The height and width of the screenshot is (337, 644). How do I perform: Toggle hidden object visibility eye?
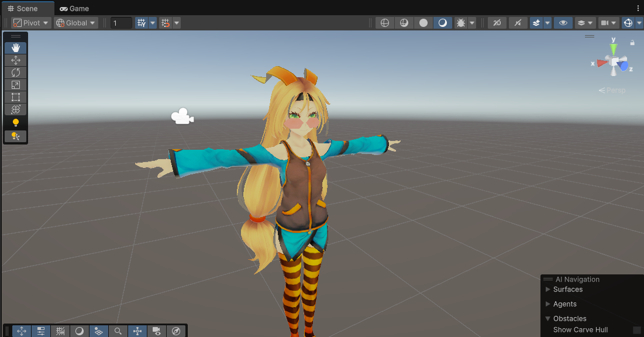563,23
